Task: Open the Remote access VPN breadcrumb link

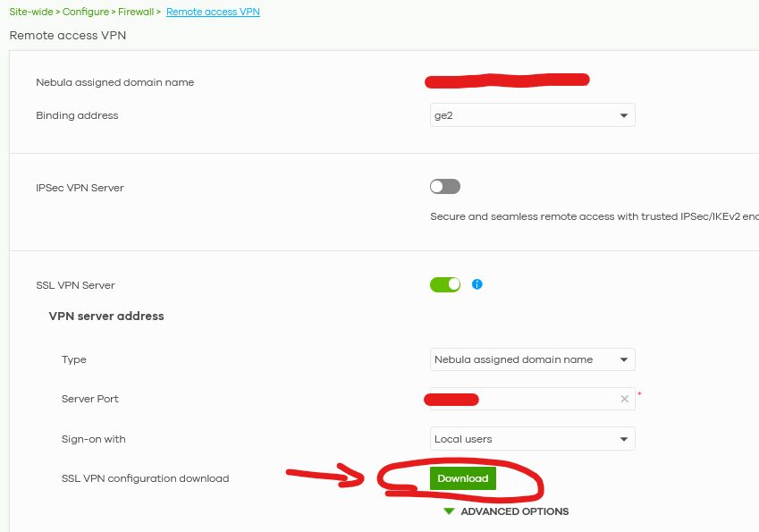Action: tap(213, 12)
